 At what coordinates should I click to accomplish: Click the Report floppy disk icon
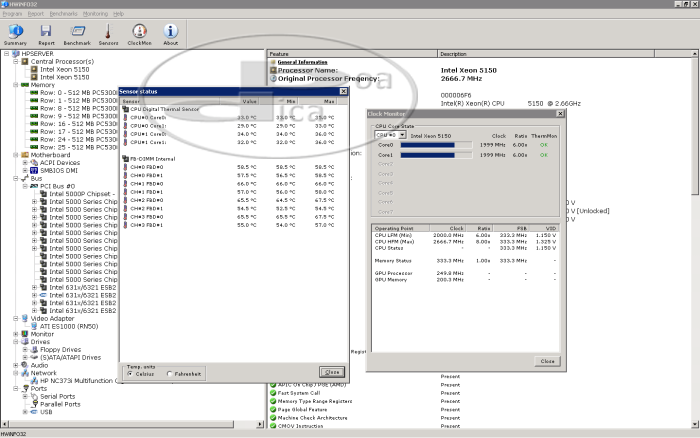point(46,35)
